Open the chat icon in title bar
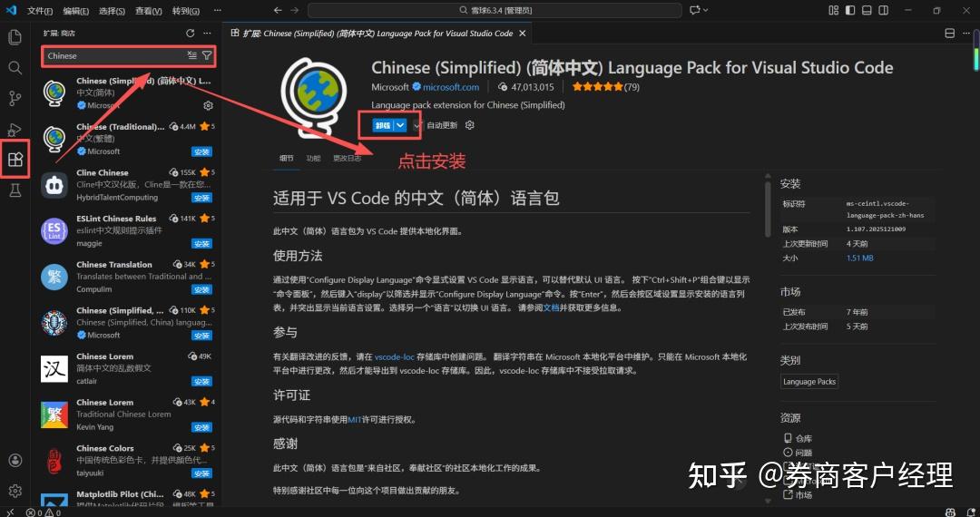The height and width of the screenshot is (517, 980). coord(694,10)
